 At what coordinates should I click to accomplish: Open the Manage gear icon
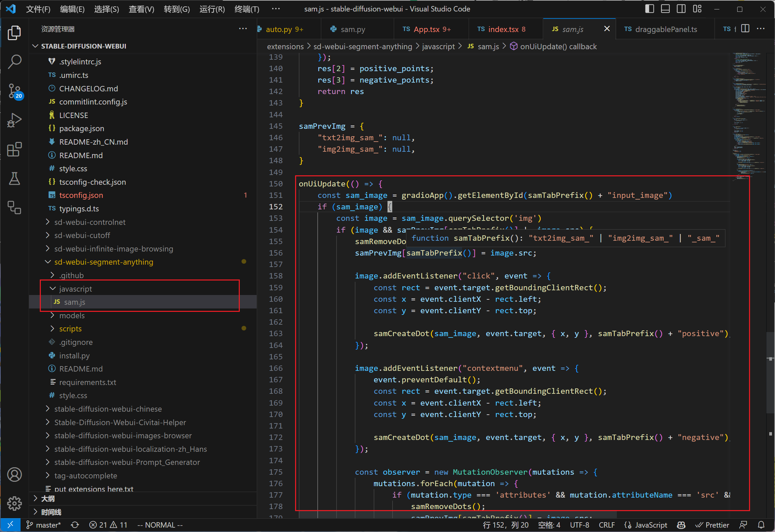(x=14, y=503)
